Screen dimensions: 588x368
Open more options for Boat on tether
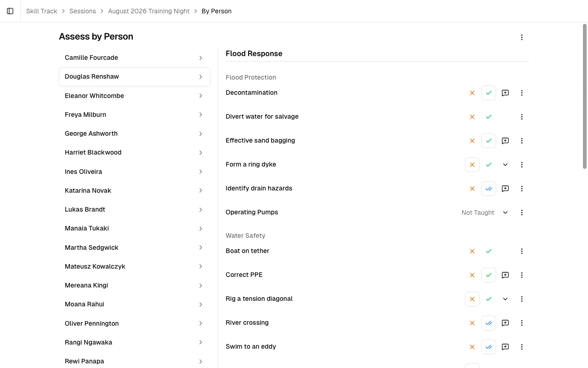pos(522,251)
